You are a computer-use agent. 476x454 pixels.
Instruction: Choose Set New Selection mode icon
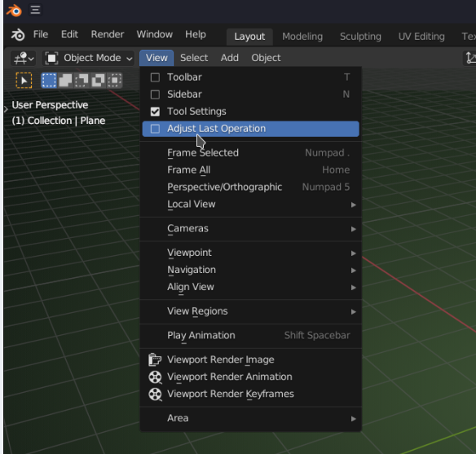pos(49,81)
